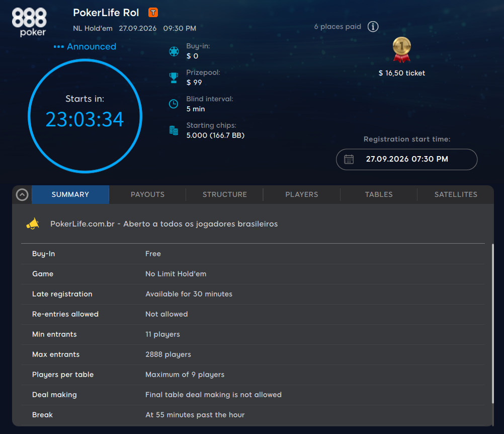Click the gold first-place medal icon

pyautogui.click(x=401, y=49)
